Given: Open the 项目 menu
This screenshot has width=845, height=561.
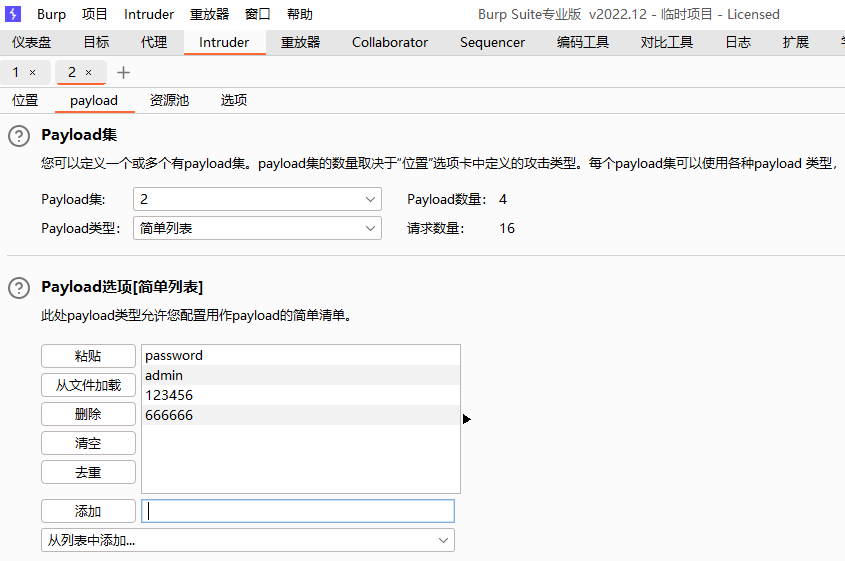Looking at the screenshot, I should (94, 15).
